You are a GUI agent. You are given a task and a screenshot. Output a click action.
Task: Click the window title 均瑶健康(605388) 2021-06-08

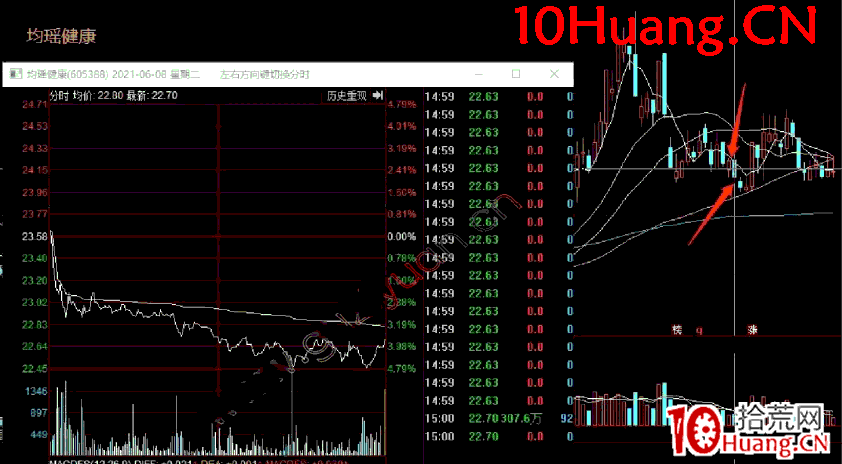click(113, 75)
